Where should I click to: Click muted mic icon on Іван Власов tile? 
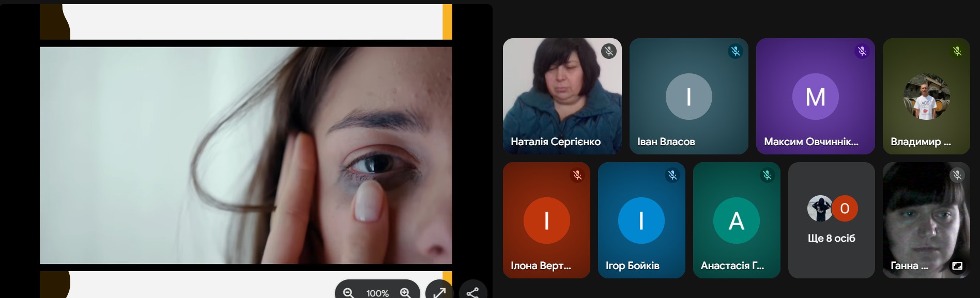pos(736,51)
